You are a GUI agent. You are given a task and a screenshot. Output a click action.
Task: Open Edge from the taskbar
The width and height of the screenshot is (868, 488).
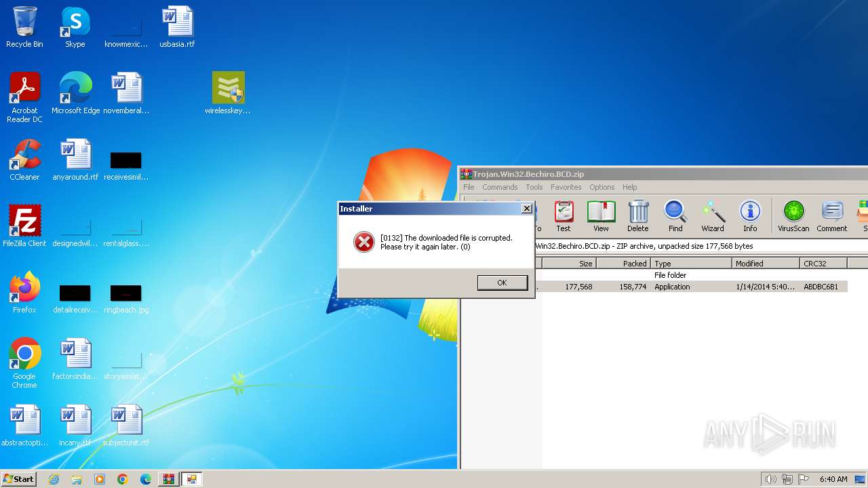tap(146, 479)
